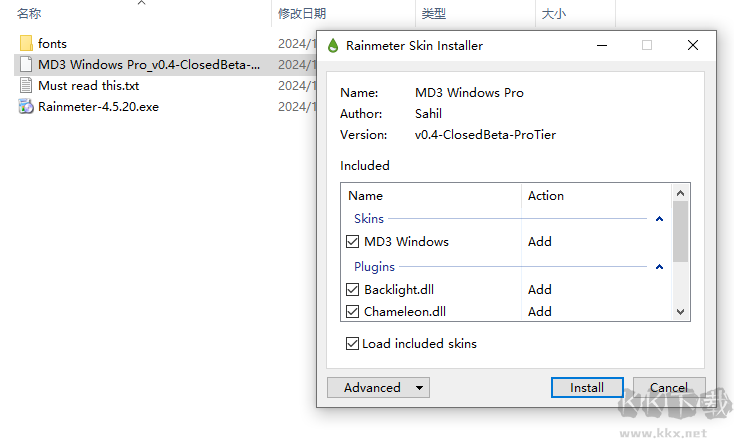Click the Add action for Backlight.dll
Image resolution: width=734 pixels, height=440 pixels.
tap(540, 290)
